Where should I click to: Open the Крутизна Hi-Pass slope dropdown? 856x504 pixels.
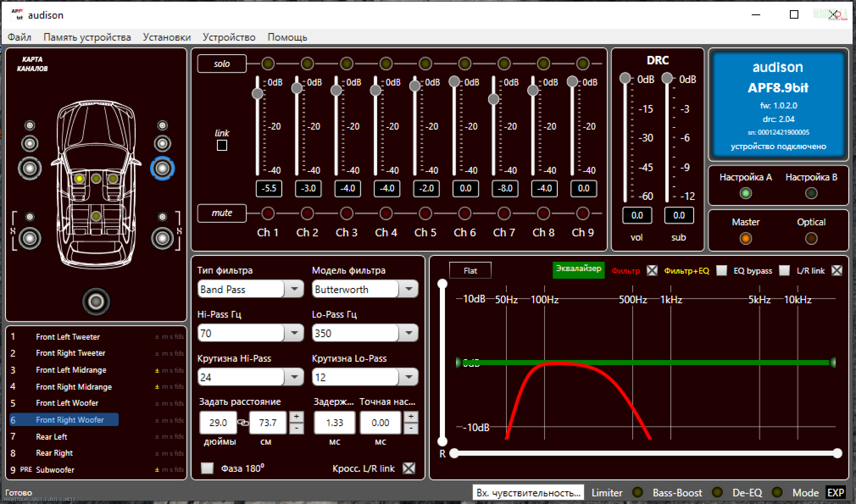point(251,377)
